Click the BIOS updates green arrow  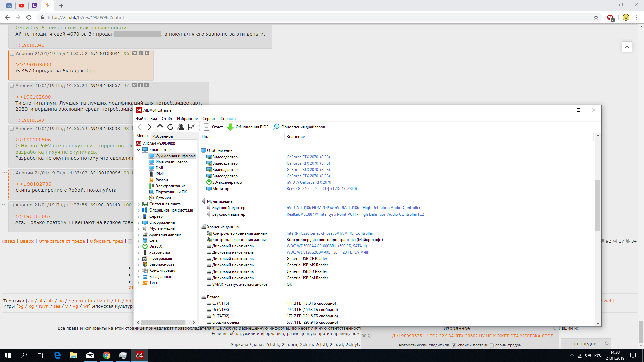(230, 127)
